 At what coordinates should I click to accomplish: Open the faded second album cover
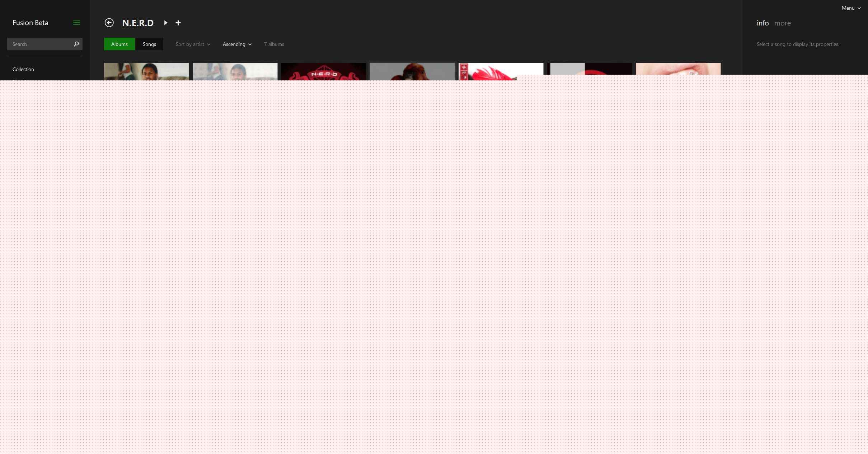pyautogui.click(x=235, y=71)
